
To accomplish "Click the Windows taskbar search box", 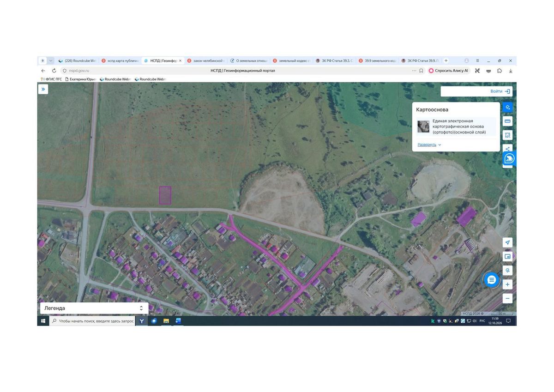I will 92,320.
